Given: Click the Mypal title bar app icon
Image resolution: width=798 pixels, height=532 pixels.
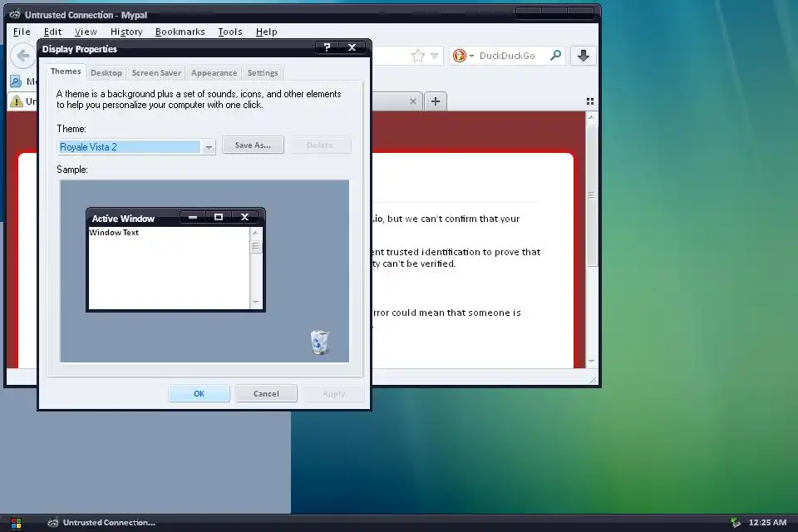Looking at the screenshot, I should point(15,14).
